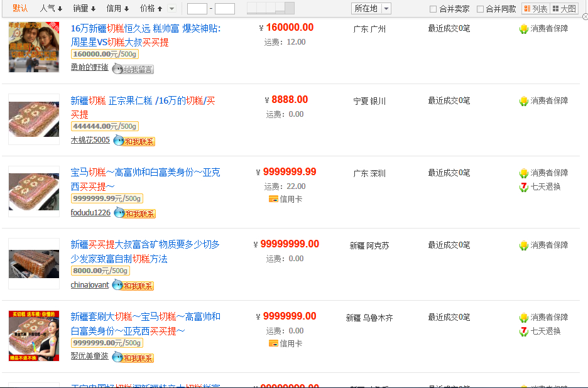Open thumbnail of 周星星VS切糕大叔 listing
Image resolution: width=588 pixels, height=388 pixels.
pos(34,47)
